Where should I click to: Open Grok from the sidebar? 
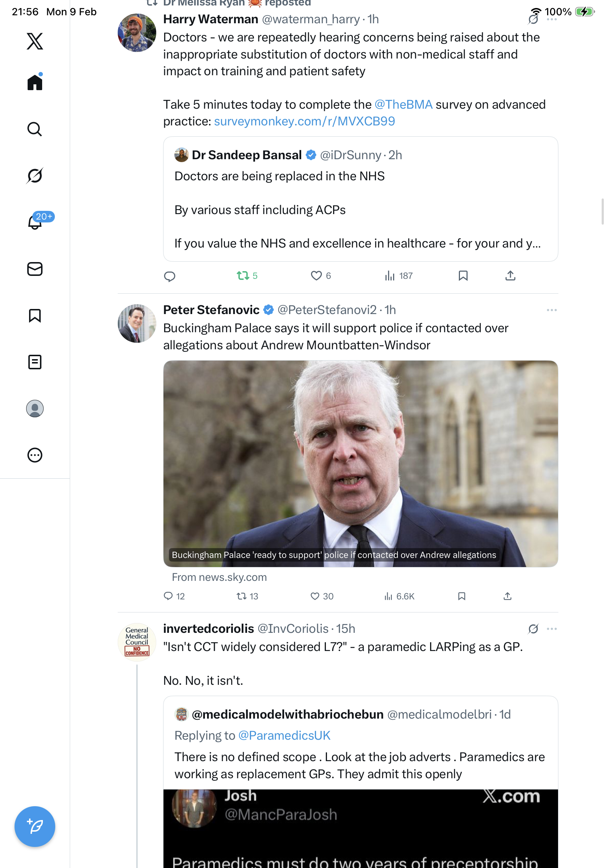point(35,176)
